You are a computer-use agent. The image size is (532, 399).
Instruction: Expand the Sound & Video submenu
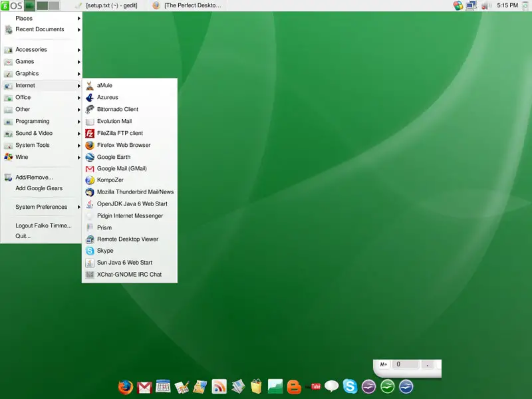point(42,133)
